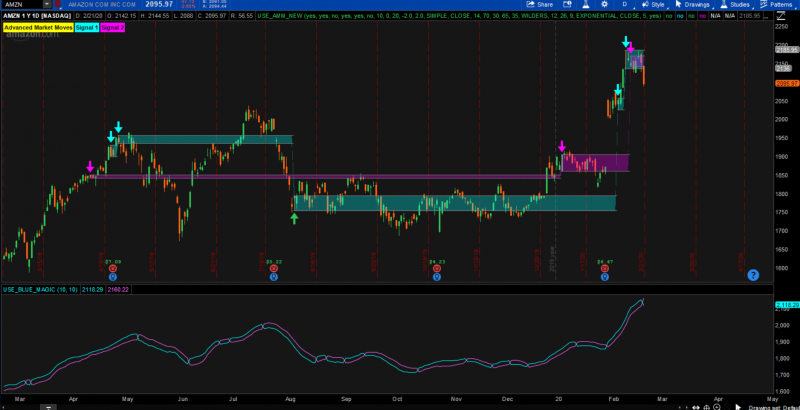Open the Style menu
Viewport: 800px width, 410px height.
tap(654, 5)
